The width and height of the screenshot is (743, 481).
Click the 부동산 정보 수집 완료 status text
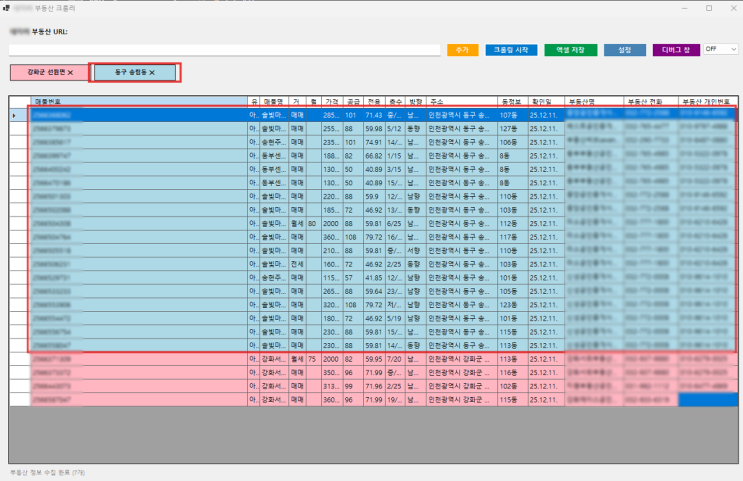click(47, 472)
